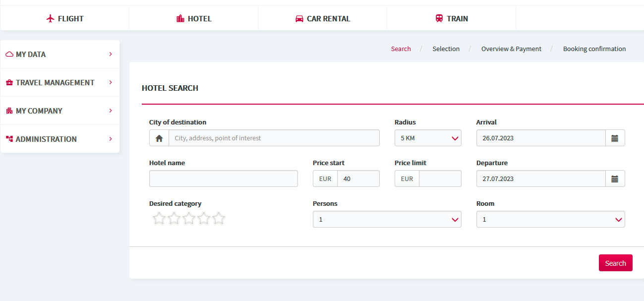Click the car icon beside Car Rental
Screen dimensions: 644x301
point(299,19)
